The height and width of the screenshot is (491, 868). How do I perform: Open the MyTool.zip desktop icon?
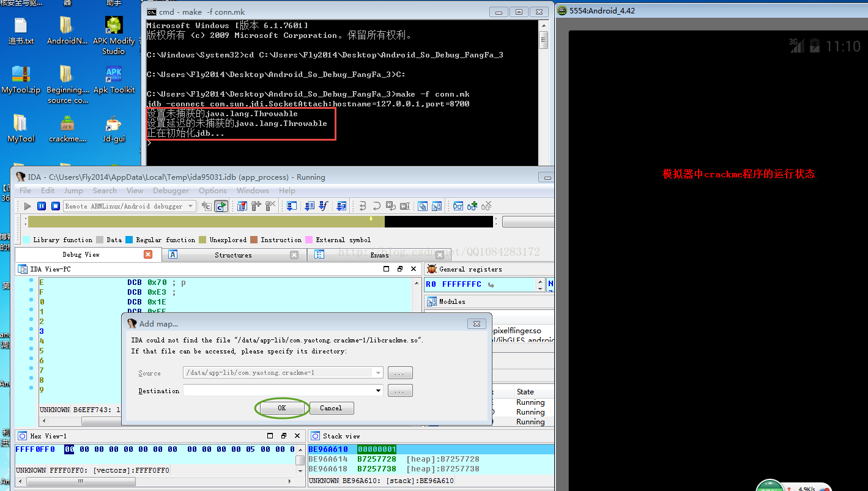[x=21, y=80]
